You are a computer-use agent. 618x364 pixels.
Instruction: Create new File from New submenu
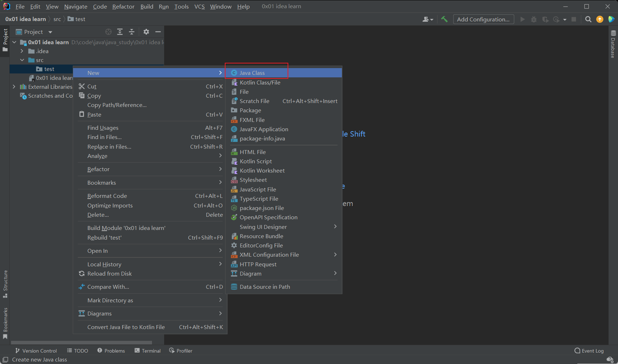[284, 92]
